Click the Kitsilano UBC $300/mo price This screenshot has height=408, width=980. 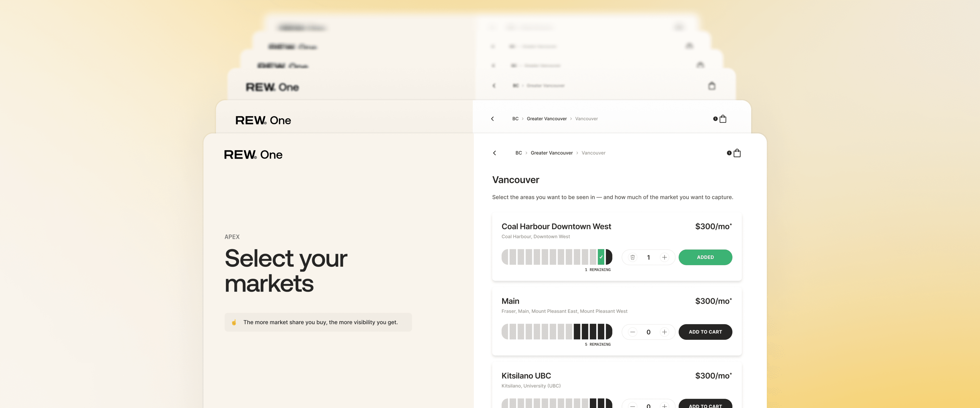(x=713, y=376)
